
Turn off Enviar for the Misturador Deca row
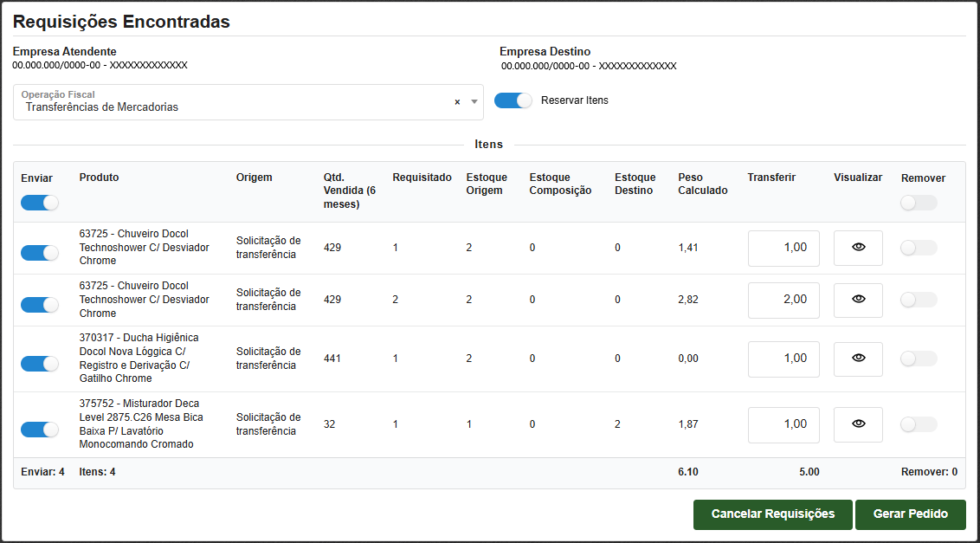click(x=40, y=430)
